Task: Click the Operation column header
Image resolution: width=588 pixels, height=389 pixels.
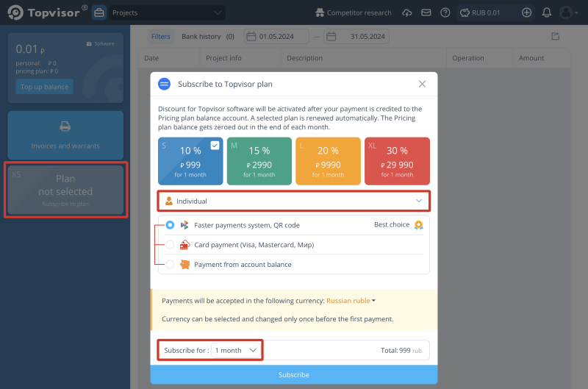Action: pos(468,58)
